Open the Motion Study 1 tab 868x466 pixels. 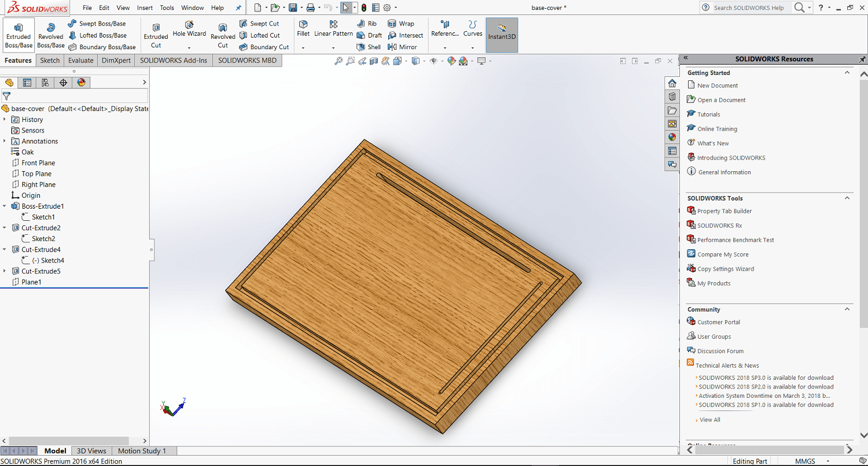pyautogui.click(x=142, y=451)
